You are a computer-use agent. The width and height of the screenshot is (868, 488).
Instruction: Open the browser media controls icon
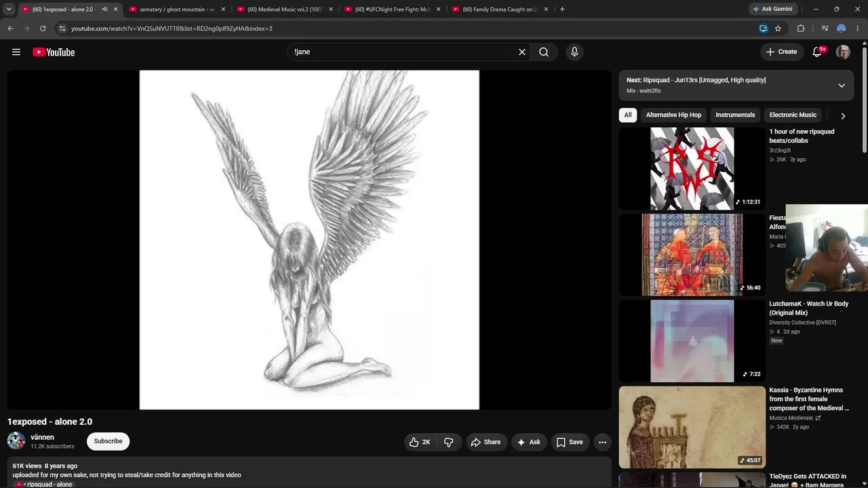825,28
